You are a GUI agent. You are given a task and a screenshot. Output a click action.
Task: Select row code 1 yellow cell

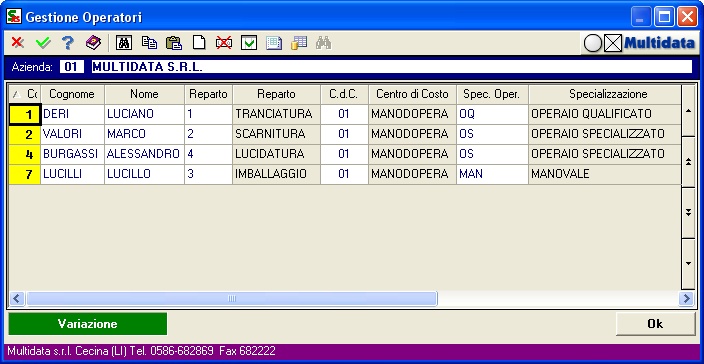tap(25, 114)
